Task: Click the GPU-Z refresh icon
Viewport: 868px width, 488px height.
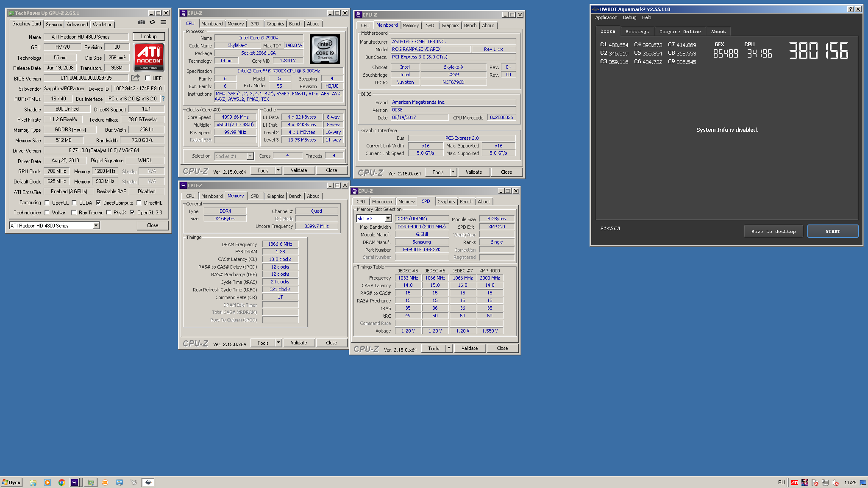Action: [152, 22]
